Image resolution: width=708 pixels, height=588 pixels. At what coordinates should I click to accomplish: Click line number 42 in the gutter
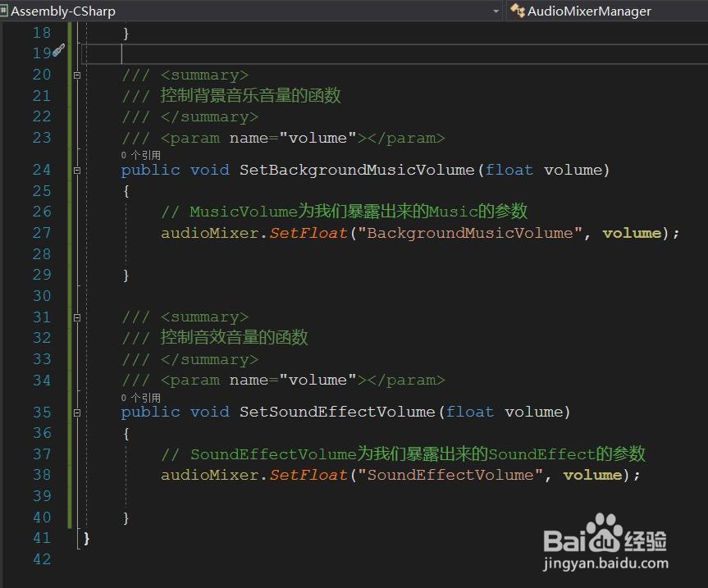click(42, 559)
